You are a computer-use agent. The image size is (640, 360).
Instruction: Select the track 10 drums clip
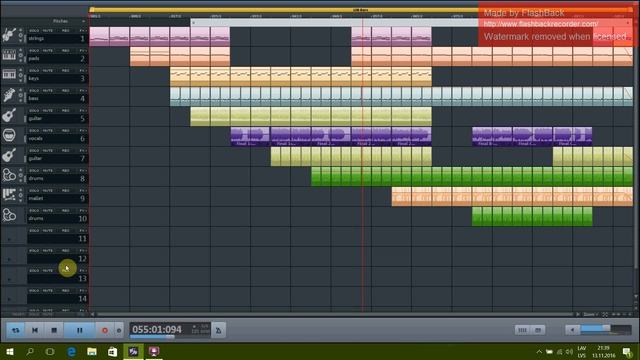[532, 217]
